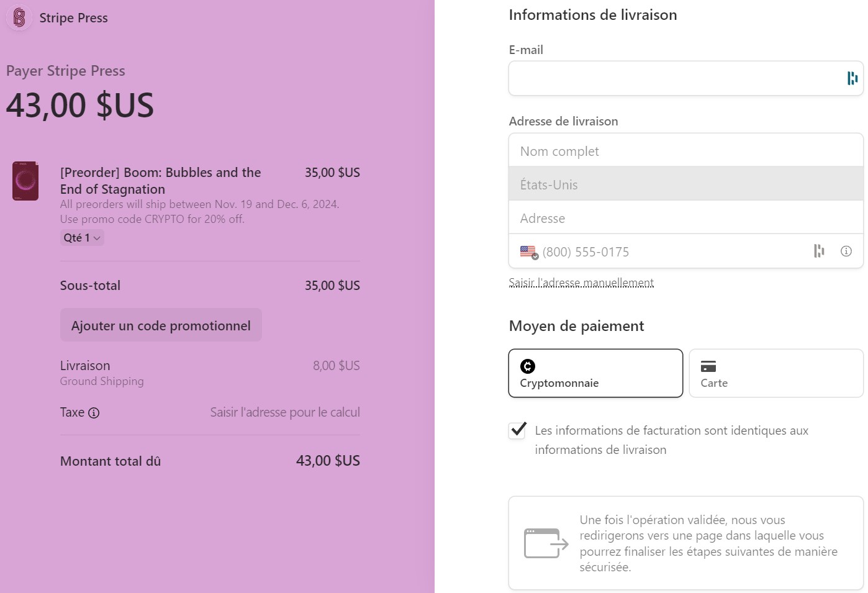Click the autofill icon in the E-mail field
Viewport: 868px width, 593px height.
click(851, 78)
